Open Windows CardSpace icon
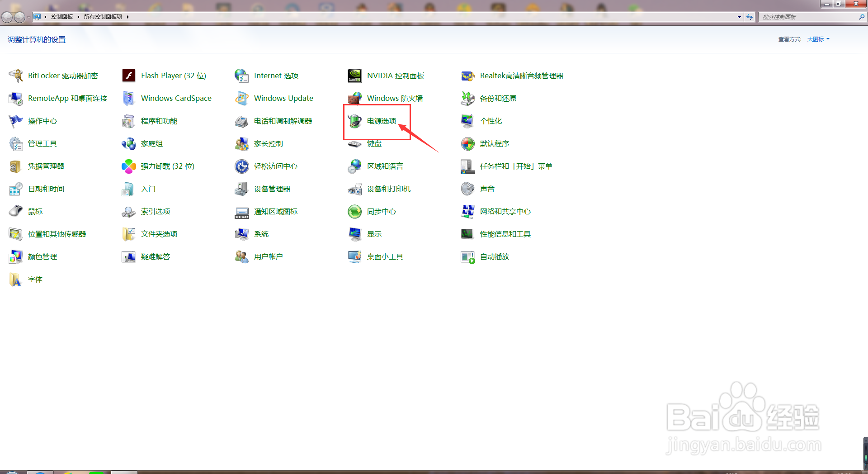This screenshot has width=868, height=474. [129, 98]
